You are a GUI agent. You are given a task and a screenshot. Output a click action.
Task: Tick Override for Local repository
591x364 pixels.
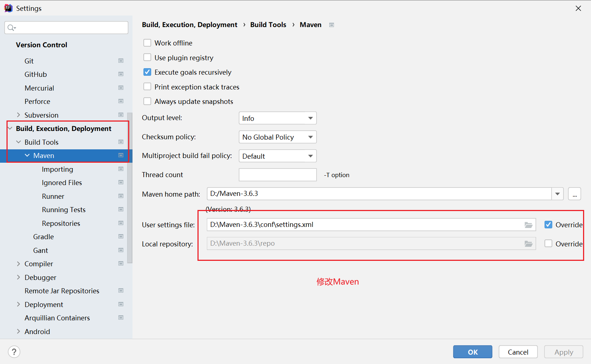tap(548, 244)
